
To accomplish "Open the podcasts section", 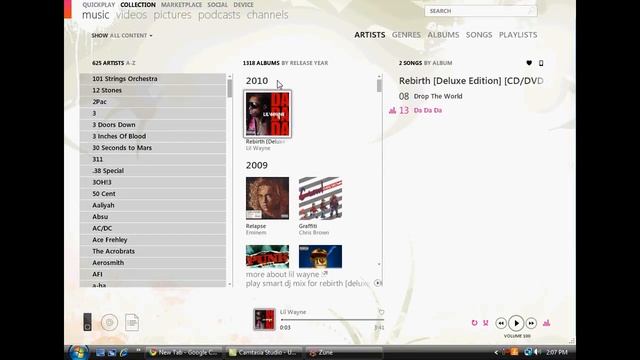I will 219,15.
